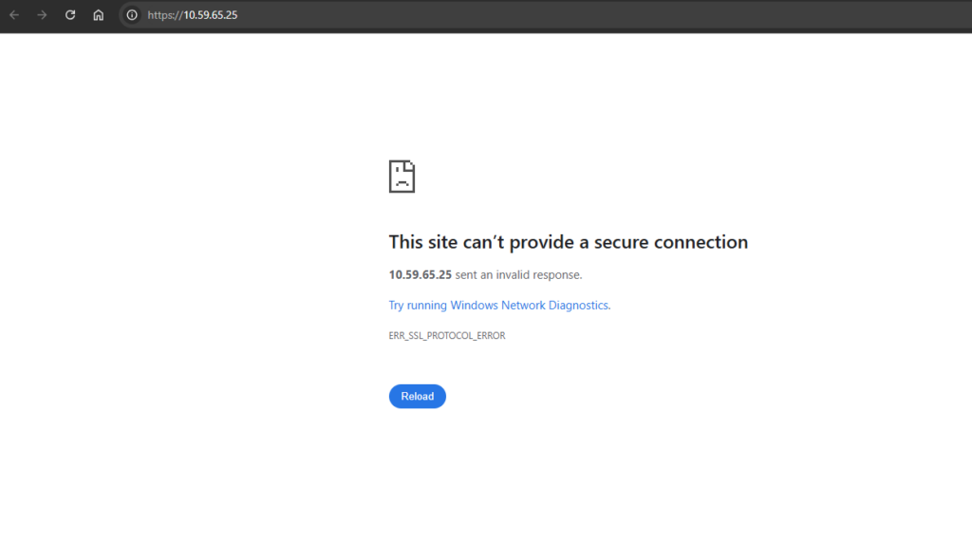The width and height of the screenshot is (972, 560).
Task: Click the ERR_SSL_PROTOCOL_ERROR code text
Action: [447, 335]
